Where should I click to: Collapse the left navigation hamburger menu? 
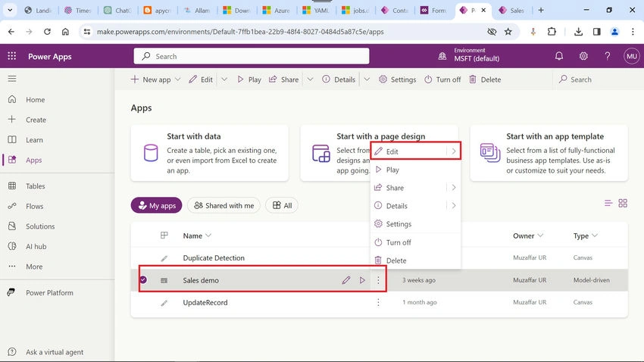pyautogui.click(x=12, y=79)
